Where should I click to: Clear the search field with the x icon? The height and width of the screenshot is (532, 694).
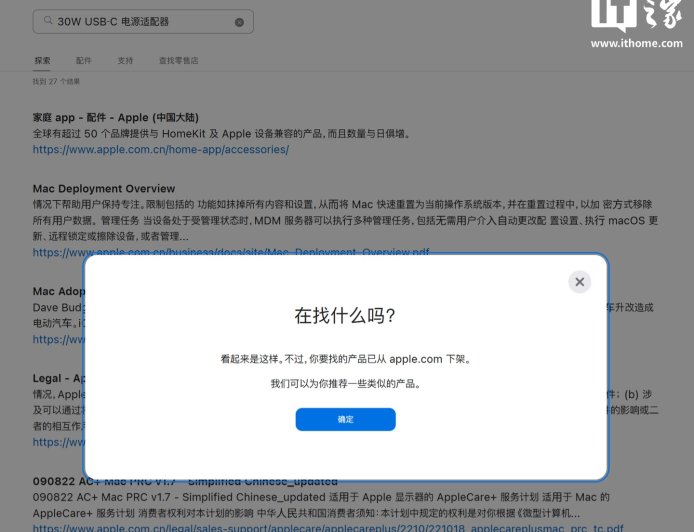pyautogui.click(x=239, y=22)
